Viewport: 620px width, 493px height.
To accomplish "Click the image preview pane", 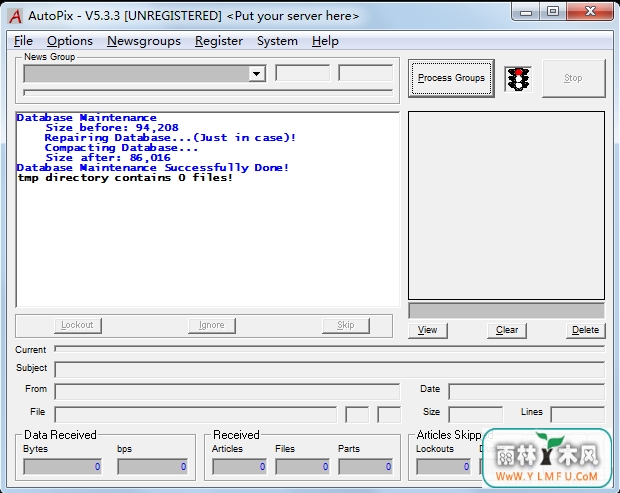I will [x=507, y=205].
